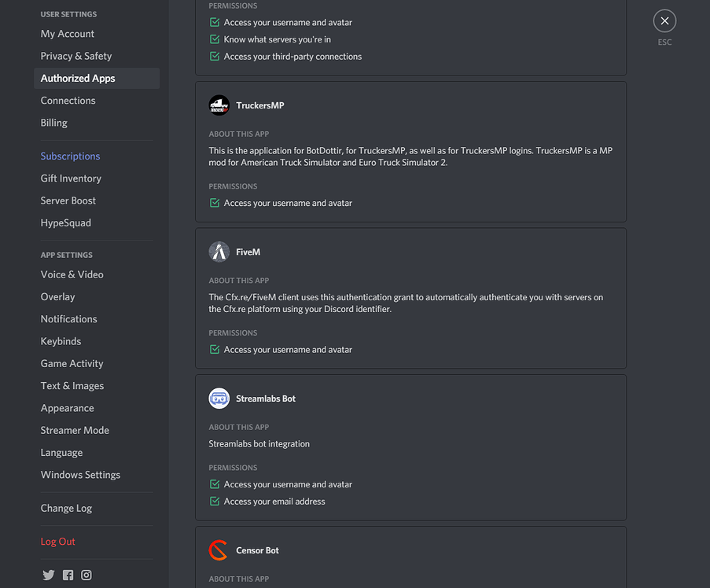Click the FiveM app icon
Screen dimensions: 710x588
[219, 252]
